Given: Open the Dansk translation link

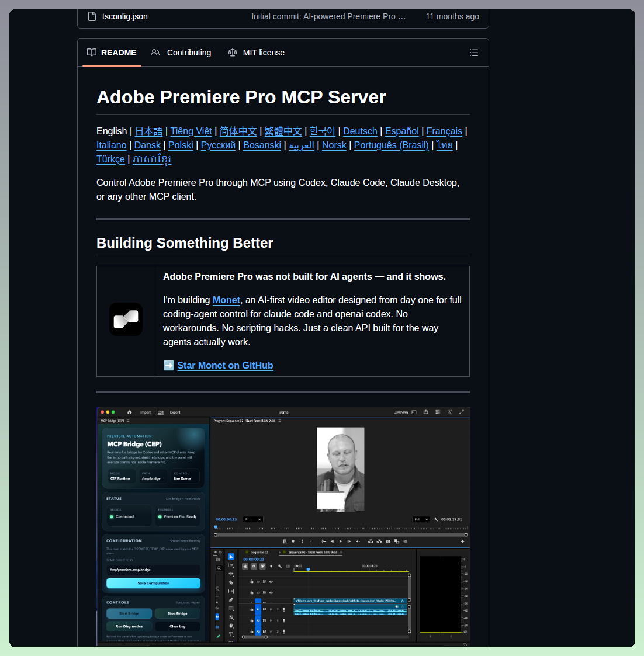Looking at the screenshot, I should [147, 145].
